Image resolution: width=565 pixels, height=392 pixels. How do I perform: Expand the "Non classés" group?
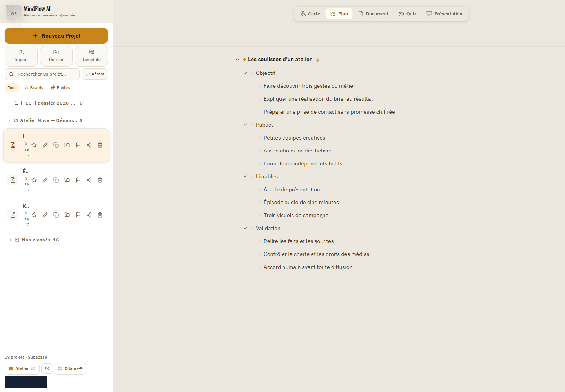click(x=10, y=240)
